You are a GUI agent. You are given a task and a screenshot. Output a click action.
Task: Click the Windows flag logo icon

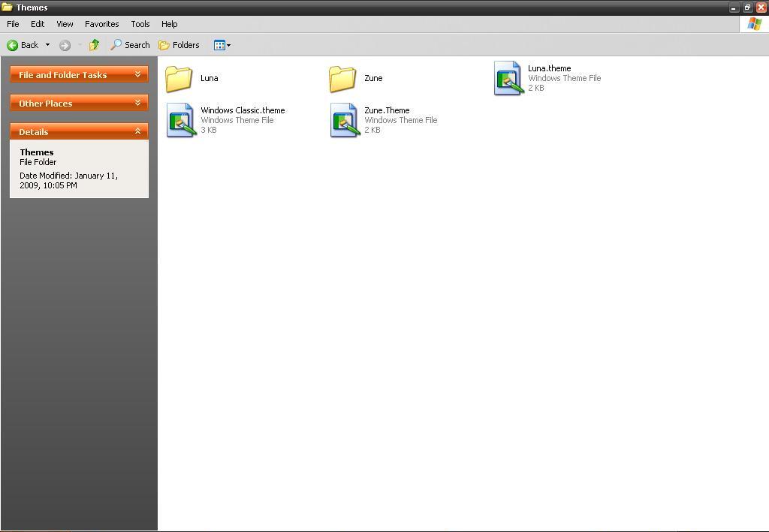[x=754, y=23]
